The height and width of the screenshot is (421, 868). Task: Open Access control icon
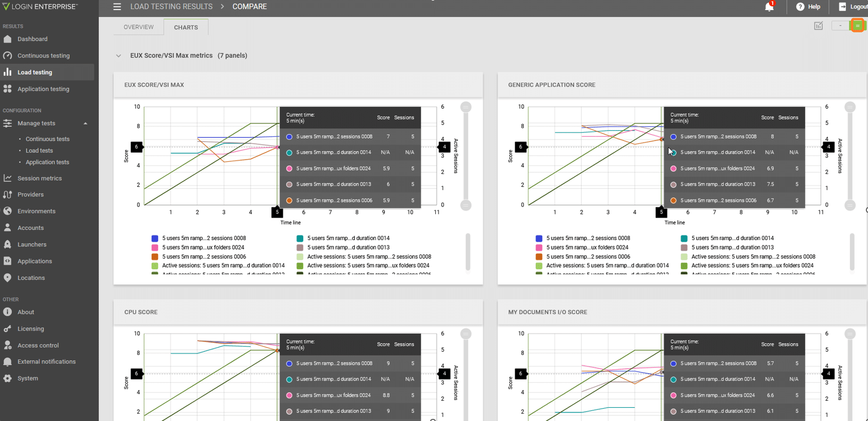point(7,345)
